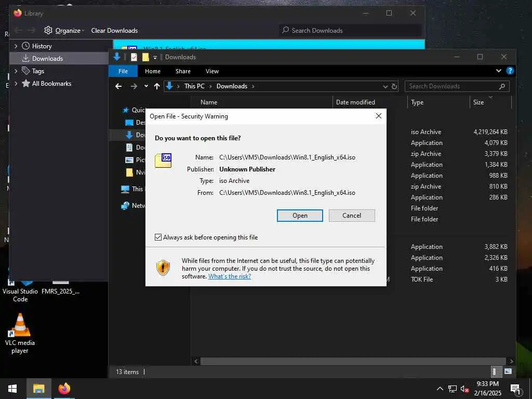Viewport: 532px width, 399px height.
Task: Expand the Explorer ribbon chevron
Action: point(498,71)
